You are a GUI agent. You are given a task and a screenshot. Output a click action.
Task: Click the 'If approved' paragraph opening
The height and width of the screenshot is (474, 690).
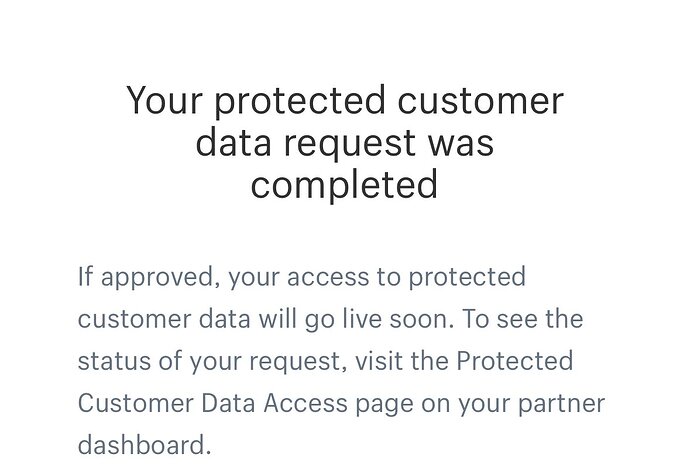(148, 277)
